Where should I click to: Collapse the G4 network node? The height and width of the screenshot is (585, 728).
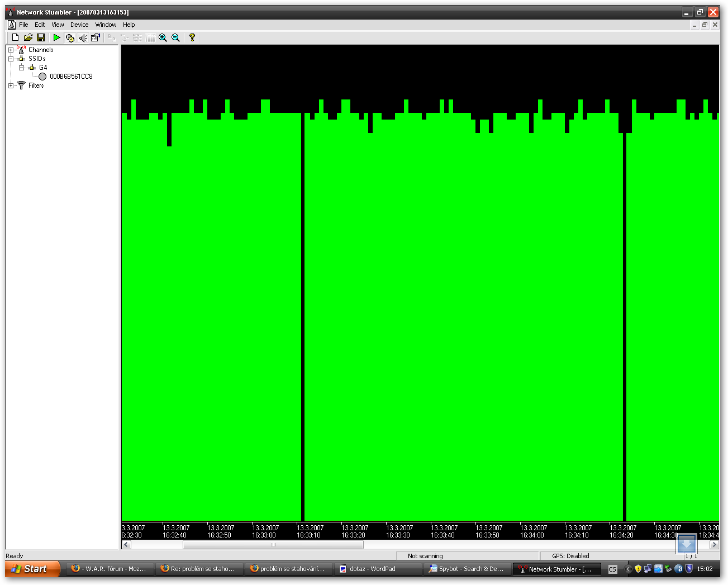21,68
